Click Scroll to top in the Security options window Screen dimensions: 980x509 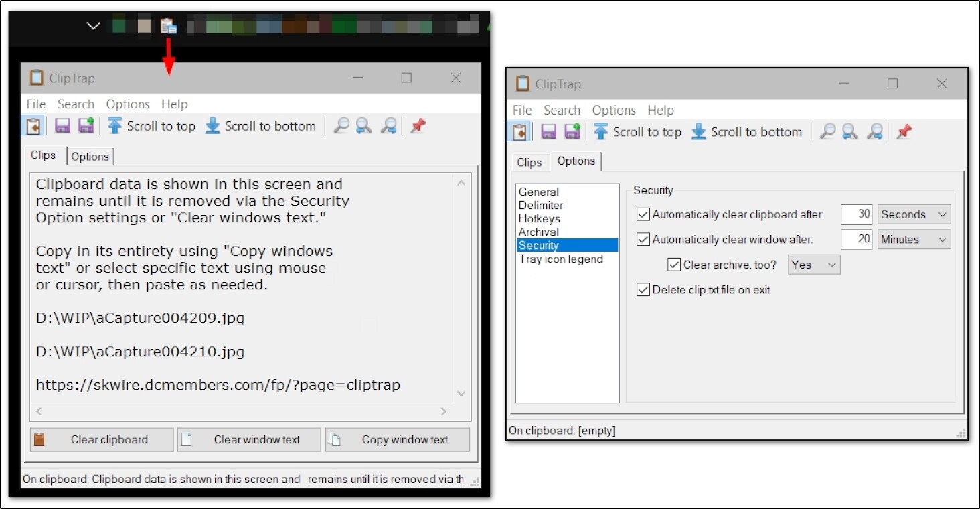[638, 132]
